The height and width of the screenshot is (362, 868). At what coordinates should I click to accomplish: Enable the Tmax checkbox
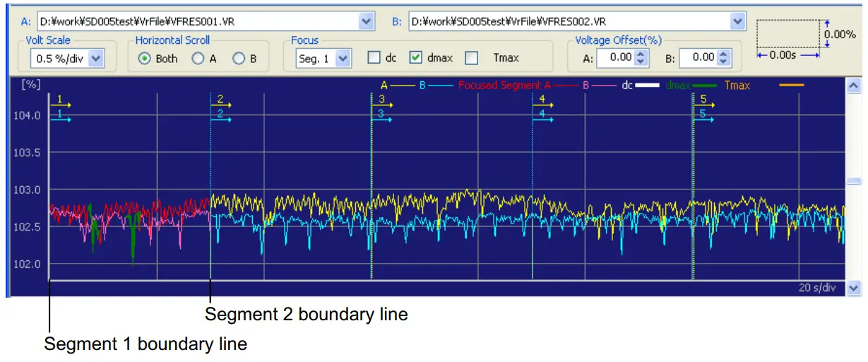[x=472, y=58]
